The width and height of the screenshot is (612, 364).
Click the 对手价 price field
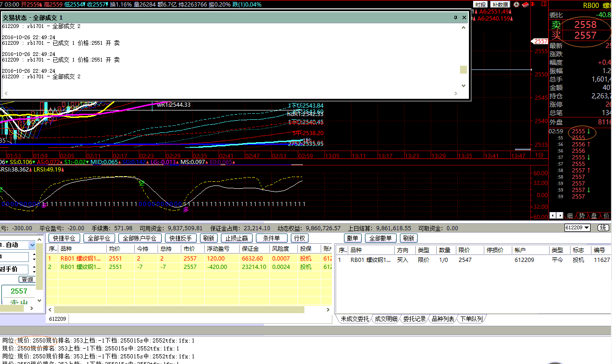pos(14,269)
